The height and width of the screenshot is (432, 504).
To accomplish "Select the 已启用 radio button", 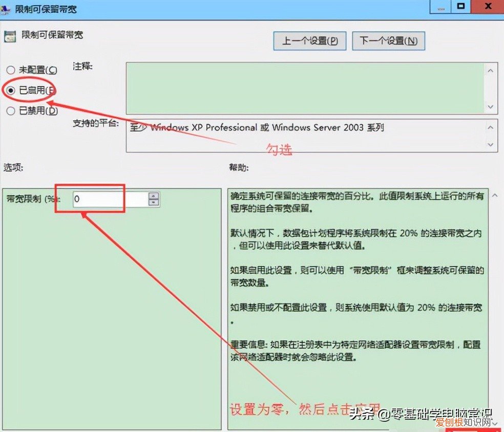I will click(x=11, y=90).
